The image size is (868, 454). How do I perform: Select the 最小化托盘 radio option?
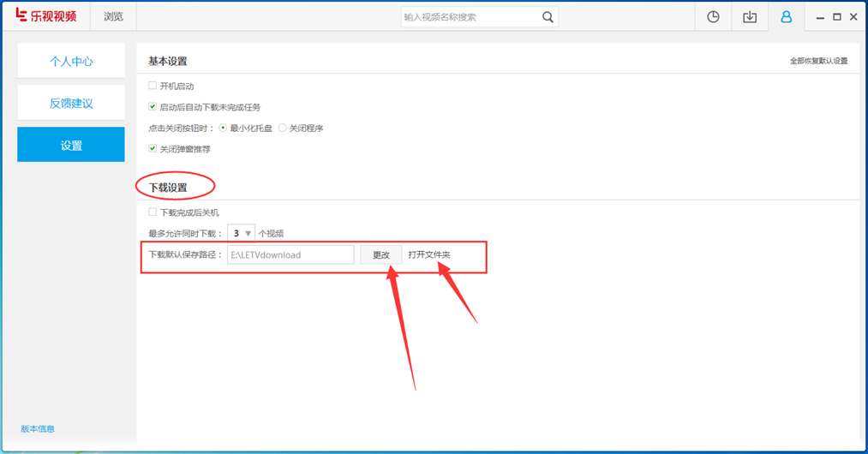point(223,128)
